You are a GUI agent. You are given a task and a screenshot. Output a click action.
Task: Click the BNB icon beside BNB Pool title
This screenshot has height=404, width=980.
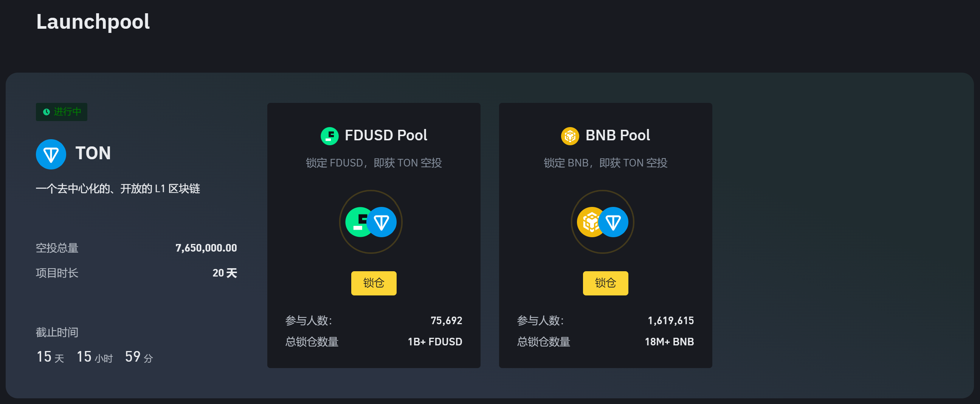point(569,136)
